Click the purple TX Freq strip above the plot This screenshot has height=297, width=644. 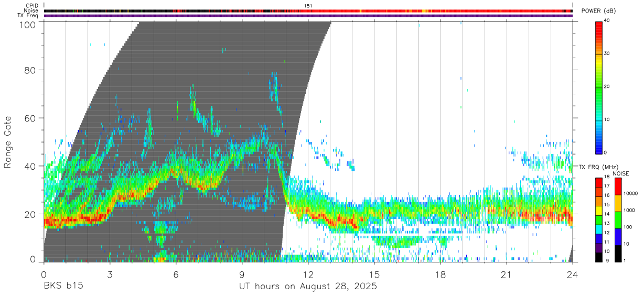[x=308, y=16]
